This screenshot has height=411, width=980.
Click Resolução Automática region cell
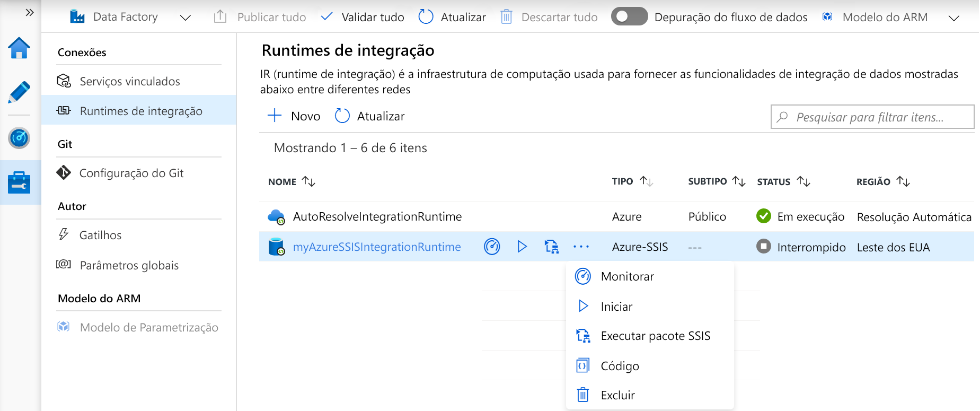(x=914, y=217)
